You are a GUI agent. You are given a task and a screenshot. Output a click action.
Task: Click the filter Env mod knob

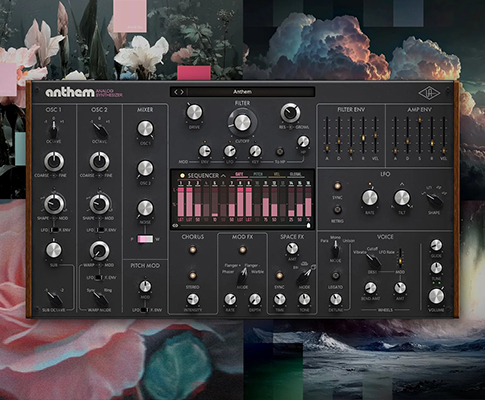(x=204, y=151)
